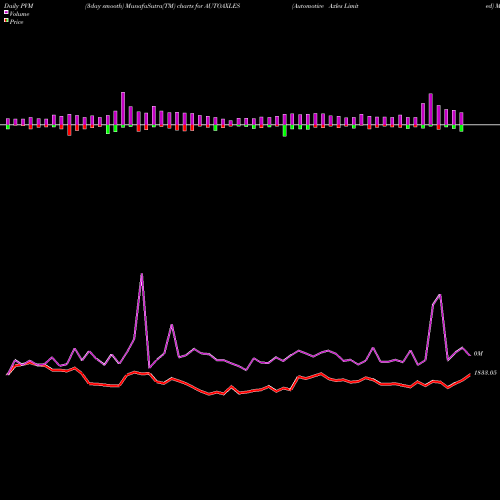The width and height of the screenshot is (500, 500).
Task: Click the 1833.05 price value label
Action: pyautogui.click(x=485, y=373)
